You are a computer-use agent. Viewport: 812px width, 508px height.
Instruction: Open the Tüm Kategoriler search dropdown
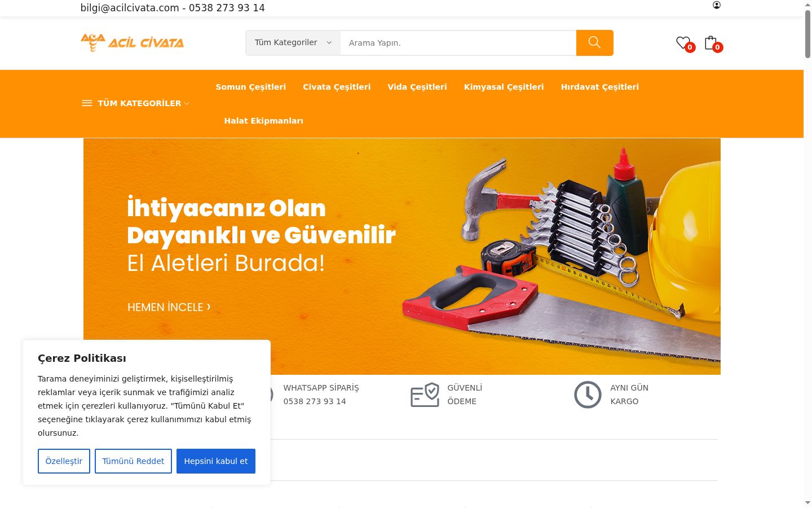point(293,43)
